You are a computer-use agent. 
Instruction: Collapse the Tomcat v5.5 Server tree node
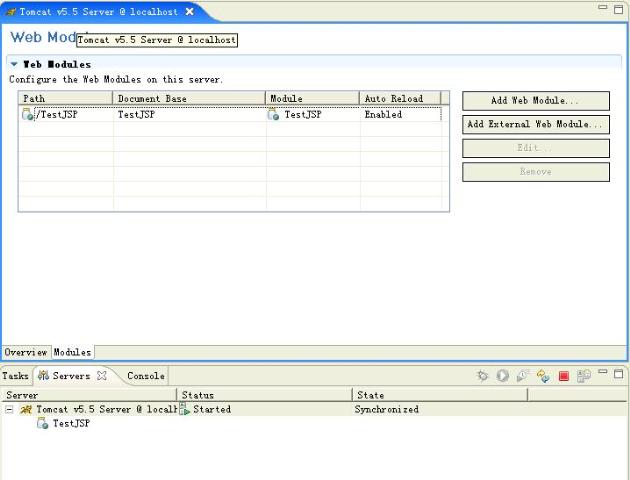[9, 409]
